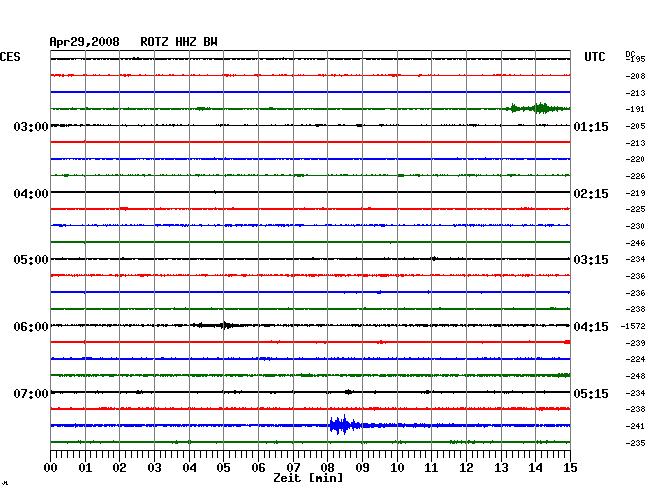Click the date label Apr29,2008
The width and height of the screenshot is (650, 494).
coord(85,42)
